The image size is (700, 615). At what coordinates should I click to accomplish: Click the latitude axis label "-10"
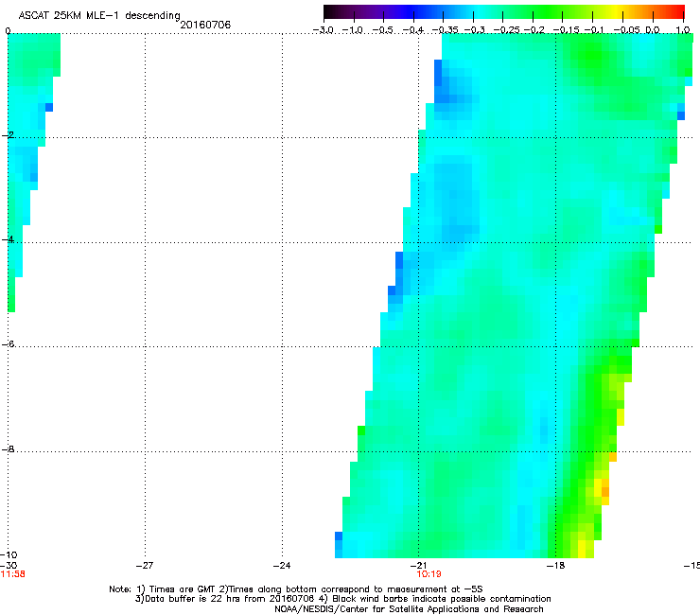pyautogui.click(x=9, y=555)
